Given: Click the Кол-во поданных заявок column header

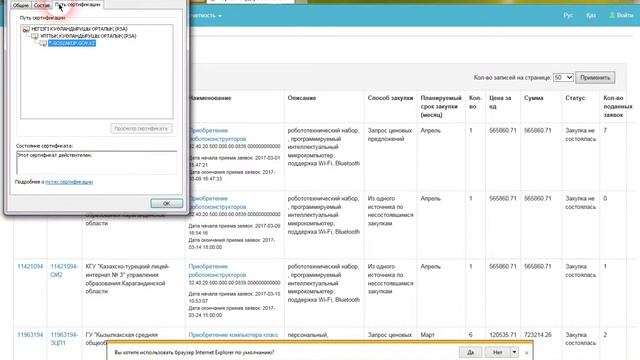Looking at the screenshot, I should coord(618,106).
